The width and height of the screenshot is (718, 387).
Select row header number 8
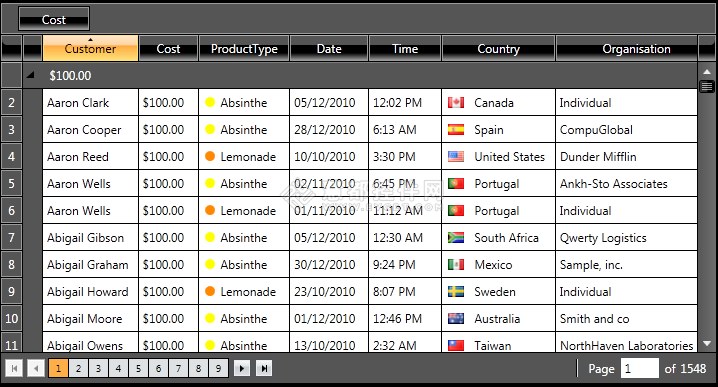click(x=11, y=265)
